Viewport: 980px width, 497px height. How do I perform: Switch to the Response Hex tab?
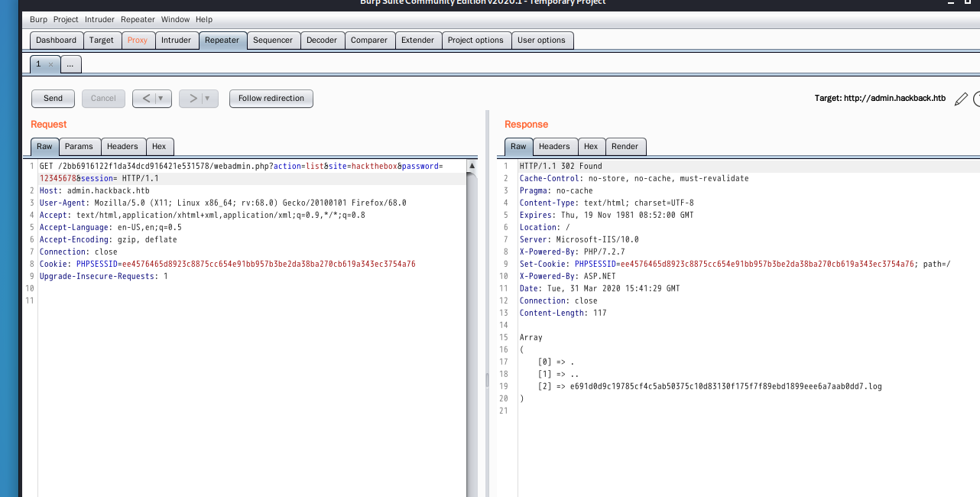tap(591, 146)
